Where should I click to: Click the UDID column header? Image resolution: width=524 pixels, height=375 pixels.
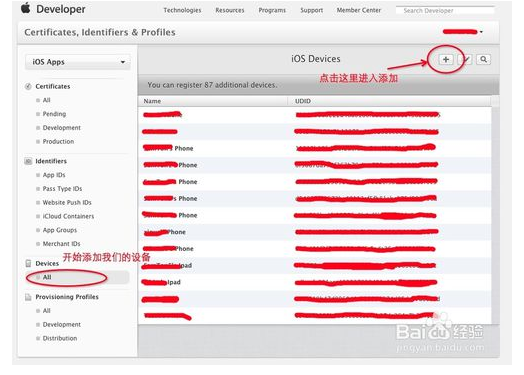pyautogui.click(x=303, y=101)
